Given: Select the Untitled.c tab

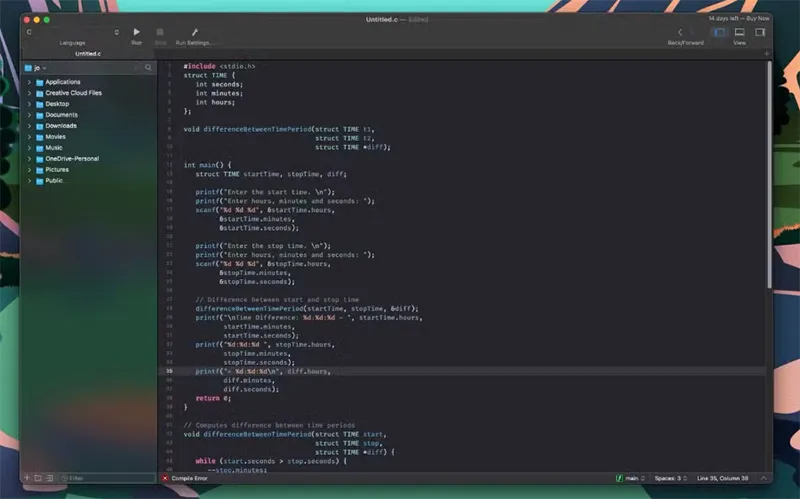Looking at the screenshot, I should [x=88, y=53].
